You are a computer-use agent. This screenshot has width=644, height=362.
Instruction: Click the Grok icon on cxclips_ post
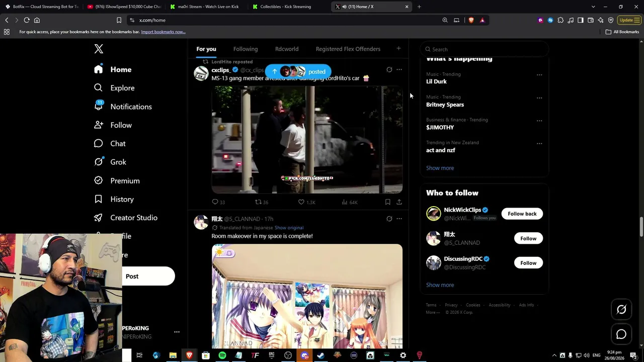pos(389,70)
